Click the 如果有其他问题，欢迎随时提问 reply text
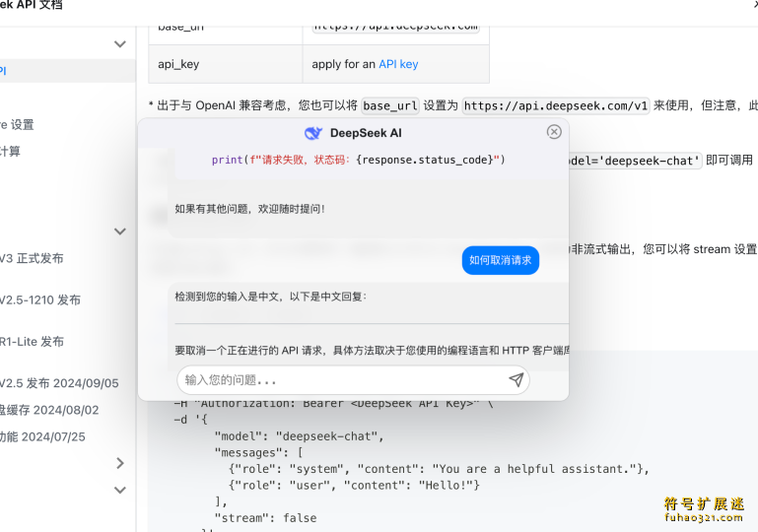The height and width of the screenshot is (532, 758). coord(249,209)
